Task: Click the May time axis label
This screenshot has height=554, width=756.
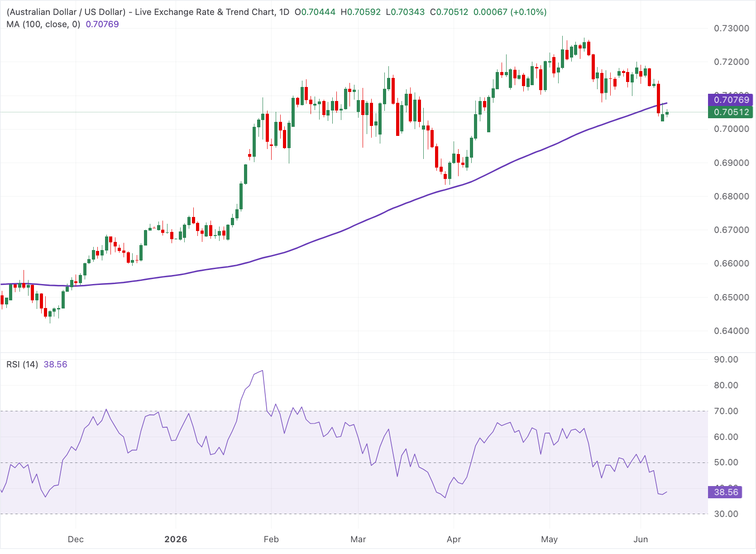Action: (550, 540)
